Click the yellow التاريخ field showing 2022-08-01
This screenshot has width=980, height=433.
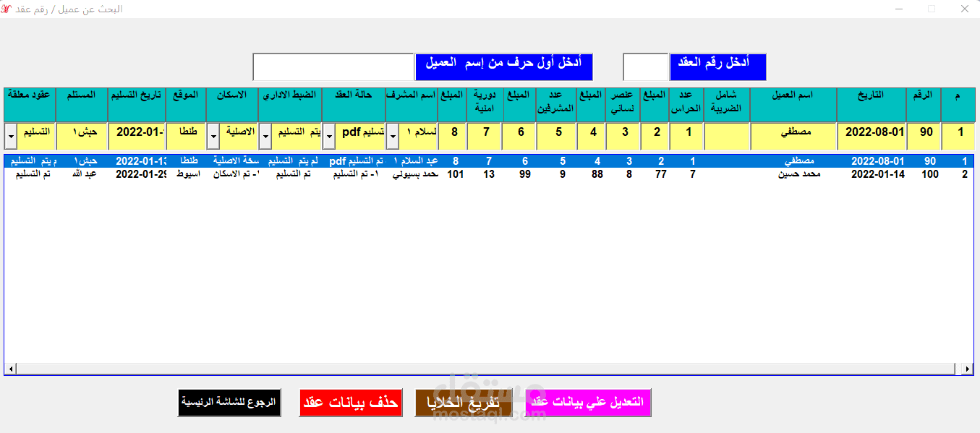point(871,134)
